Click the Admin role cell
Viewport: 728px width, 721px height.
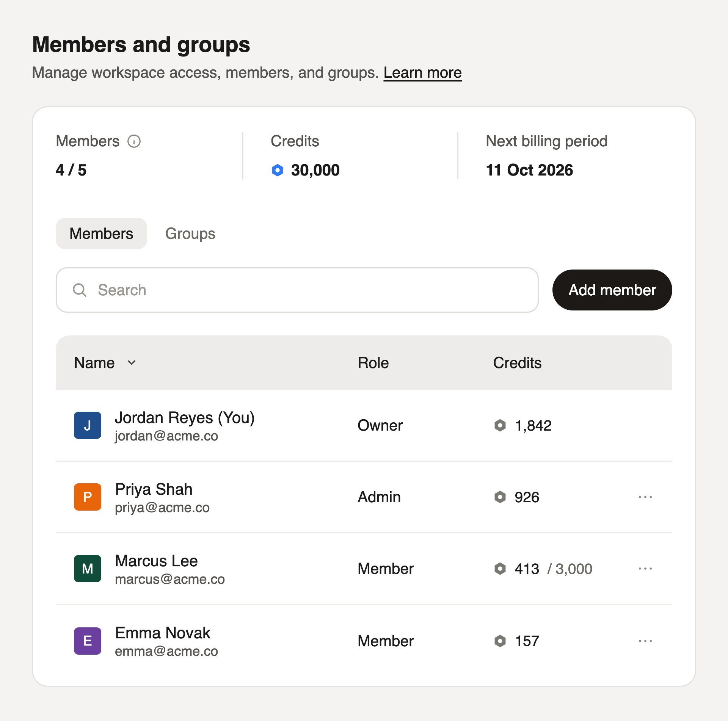380,497
